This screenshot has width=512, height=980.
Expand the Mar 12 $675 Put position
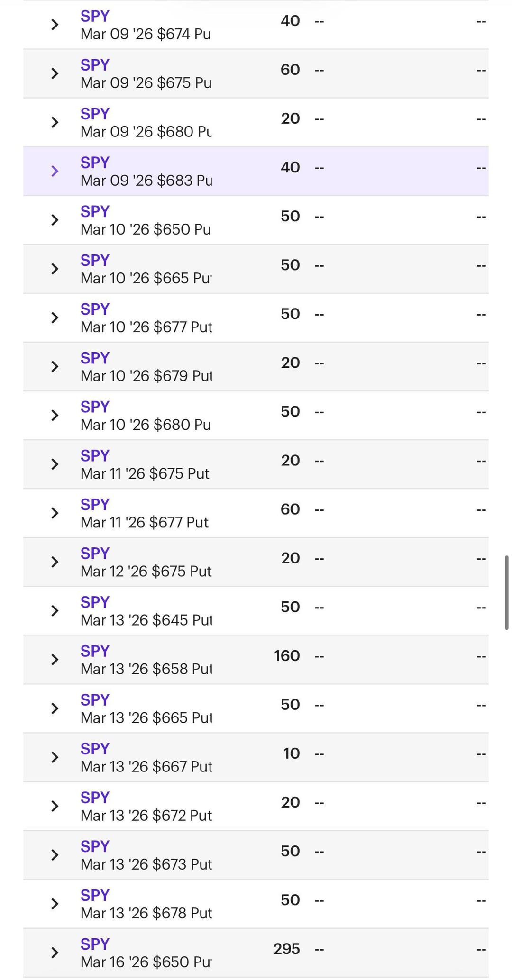pos(55,562)
